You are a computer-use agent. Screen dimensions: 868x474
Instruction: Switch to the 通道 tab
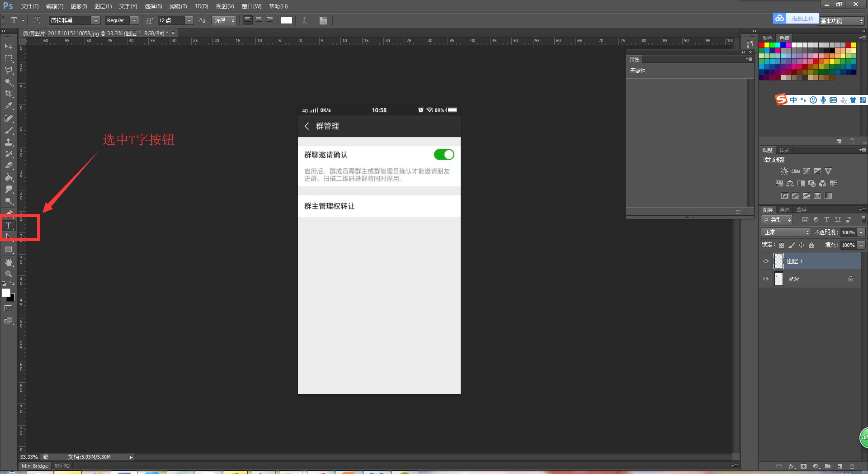[785, 209]
